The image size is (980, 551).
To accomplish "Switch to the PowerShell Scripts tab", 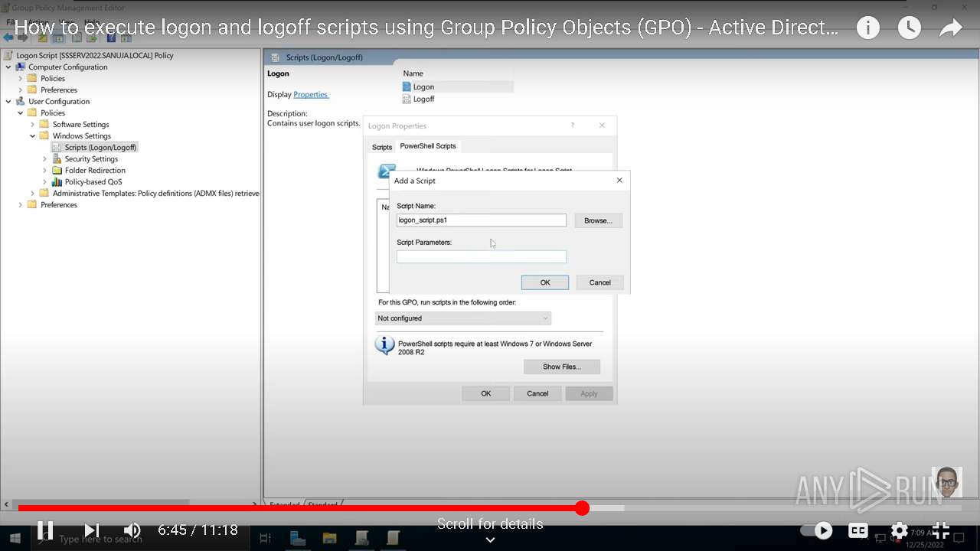I will point(428,146).
